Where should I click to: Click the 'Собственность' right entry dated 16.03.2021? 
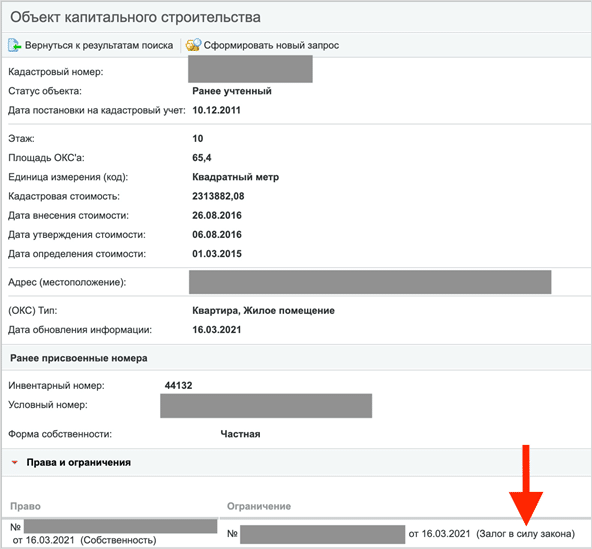point(85,540)
